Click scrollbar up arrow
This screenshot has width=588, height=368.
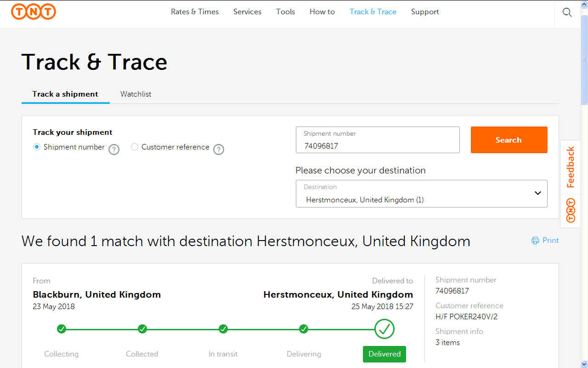[x=584, y=4]
